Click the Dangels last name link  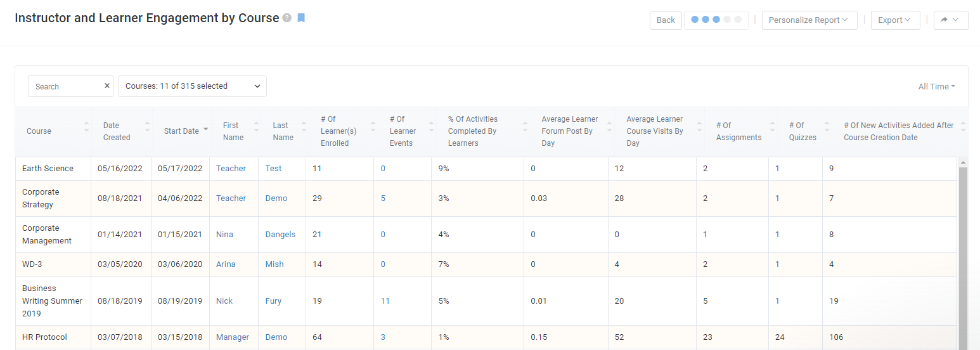280,235
